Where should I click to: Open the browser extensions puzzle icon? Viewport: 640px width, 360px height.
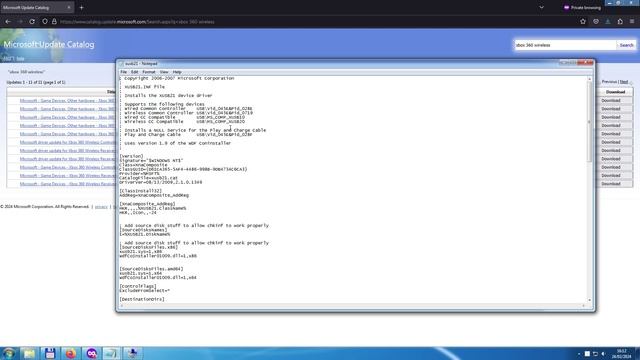pos(620,22)
